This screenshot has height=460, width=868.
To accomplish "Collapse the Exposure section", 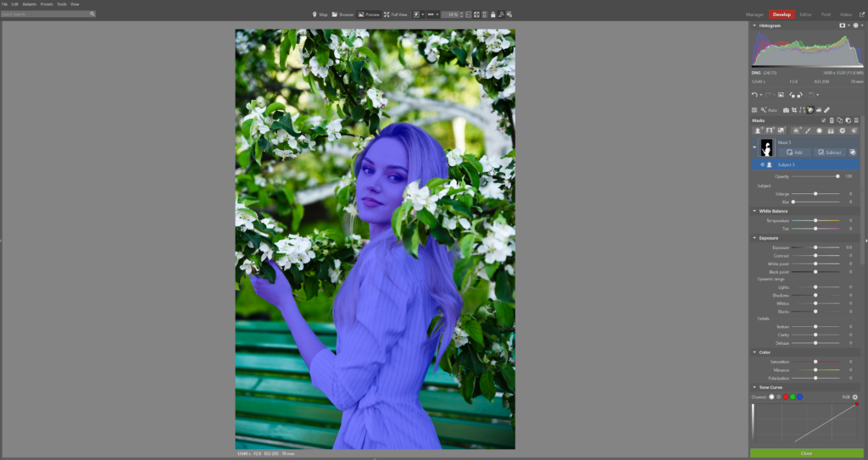I will (x=754, y=238).
